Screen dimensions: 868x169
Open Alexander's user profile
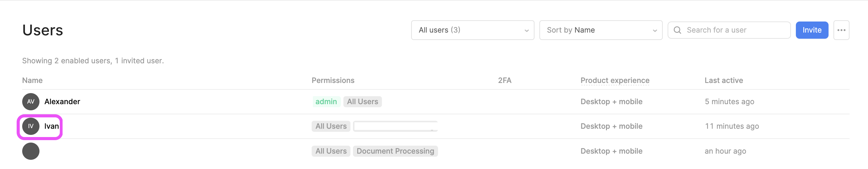pyautogui.click(x=62, y=101)
